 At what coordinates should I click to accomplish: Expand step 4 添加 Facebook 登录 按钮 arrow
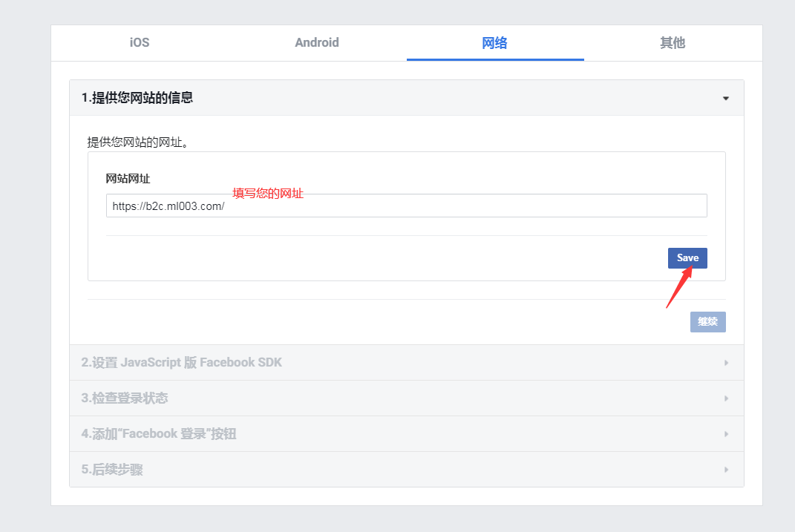pyautogui.click(x=726, y=434)
